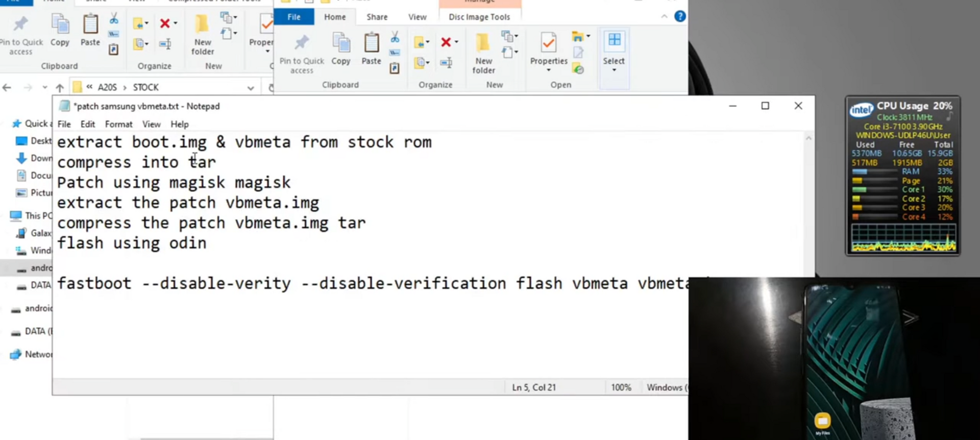Click Paste shortcut icon in A20S STOCK window
This screenshot has height=440, width=980.
(x=114, y=50)
